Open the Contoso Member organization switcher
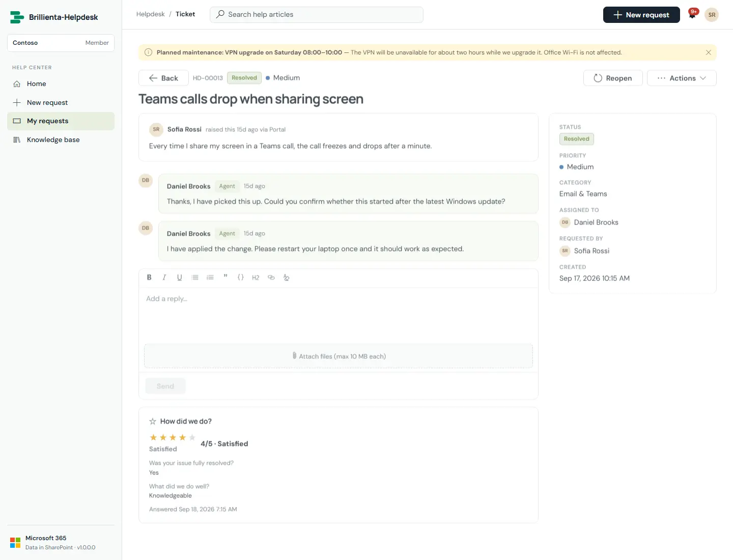The image size is (733, 560). coord(61,43)
